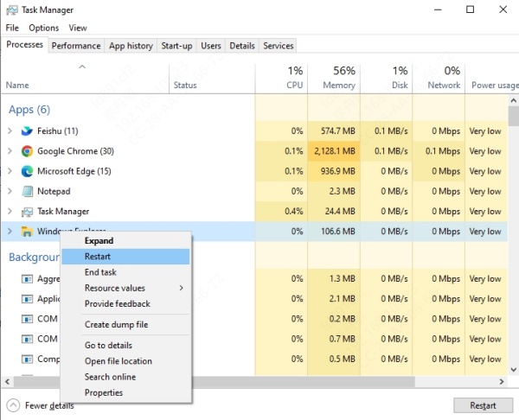Screen dimensions: 519x420
Task: Expand the Feishu (11) process group
Action: tap(10, 131)
